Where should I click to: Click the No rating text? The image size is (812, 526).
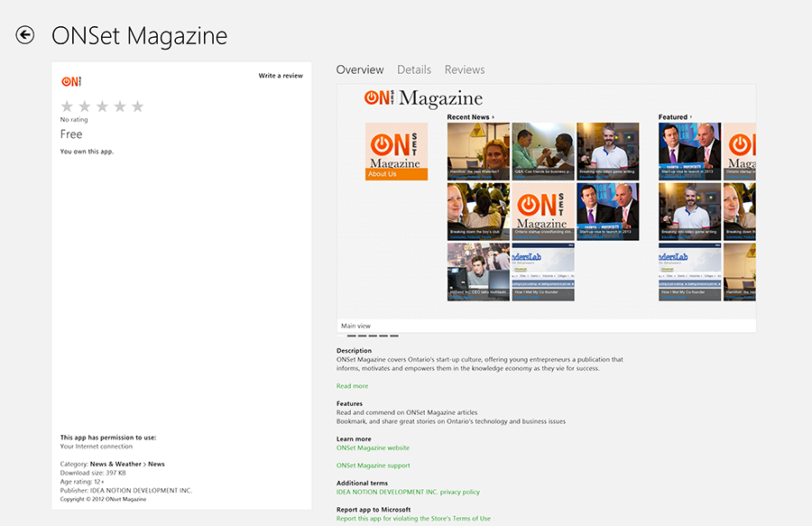coord(74,120)
